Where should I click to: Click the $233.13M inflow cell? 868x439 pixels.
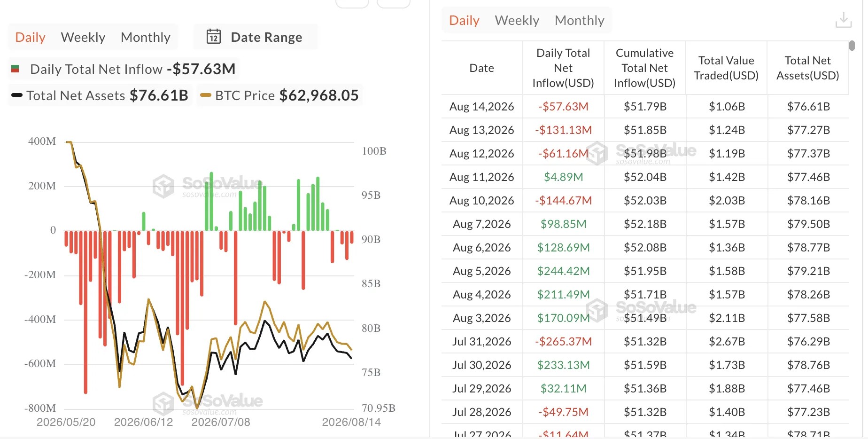[563, 365]
